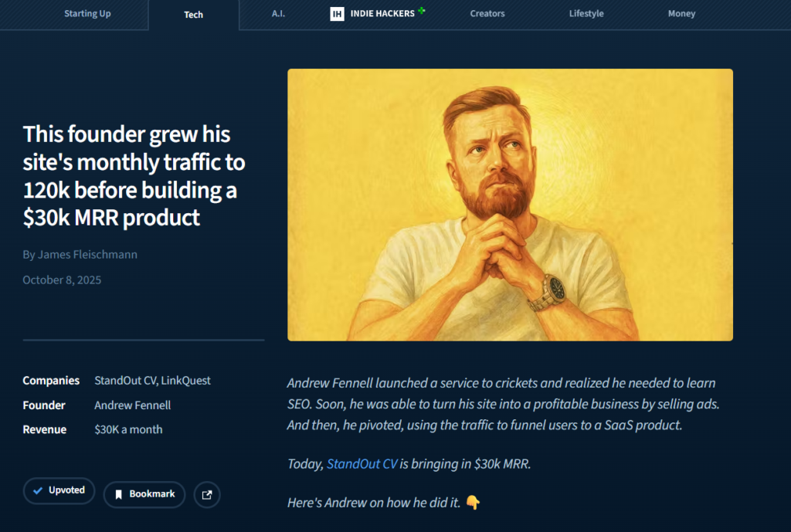Screen dimensions: 791x532
Task: Open the Lifestyle tab
Action: (586, 14)
